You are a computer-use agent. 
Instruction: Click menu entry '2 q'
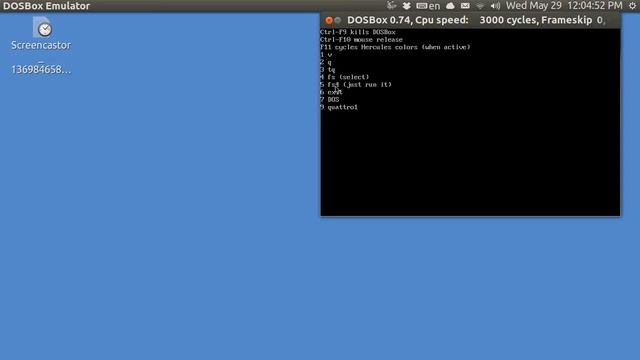pos(326,62)
